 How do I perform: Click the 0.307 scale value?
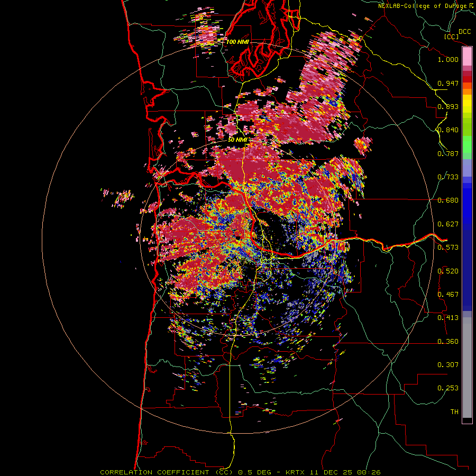[448, 365]
